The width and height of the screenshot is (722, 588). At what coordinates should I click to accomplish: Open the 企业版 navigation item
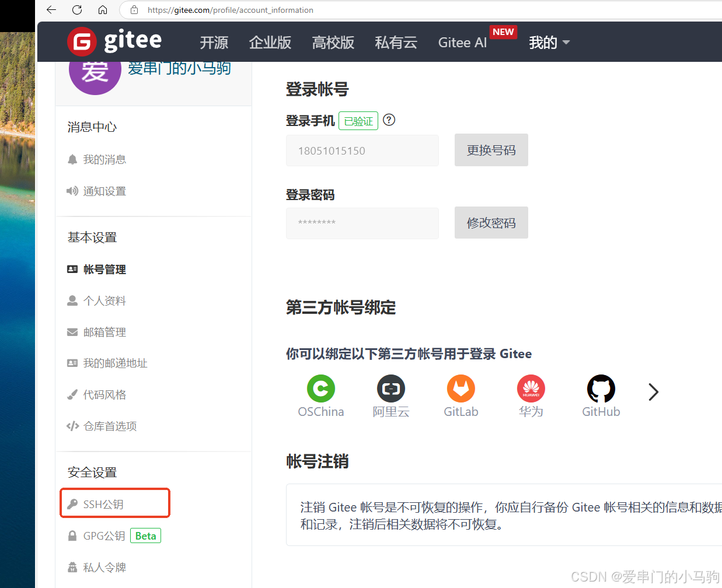pyautogui.click(x=270, y=43)
